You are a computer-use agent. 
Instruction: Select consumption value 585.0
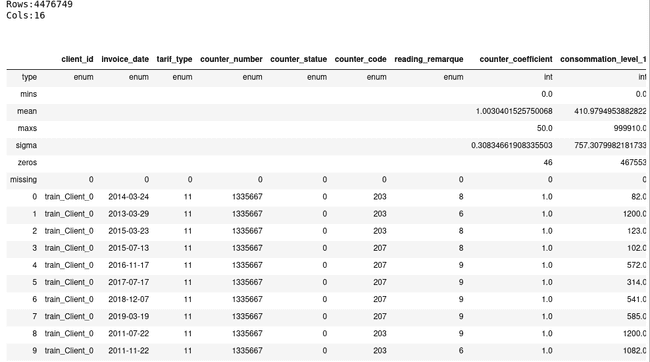(637, 316)
